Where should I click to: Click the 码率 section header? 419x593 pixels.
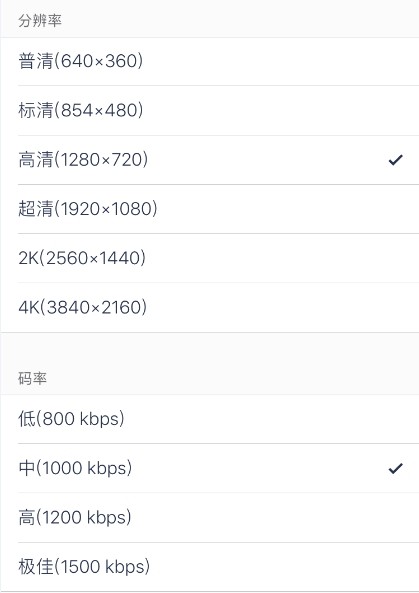click(x=33, y=378)
